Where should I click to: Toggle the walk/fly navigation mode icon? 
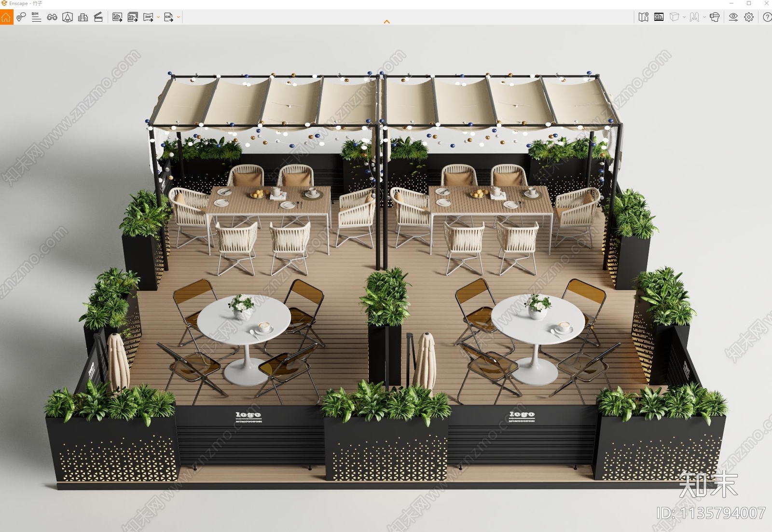tap(694, 17)
